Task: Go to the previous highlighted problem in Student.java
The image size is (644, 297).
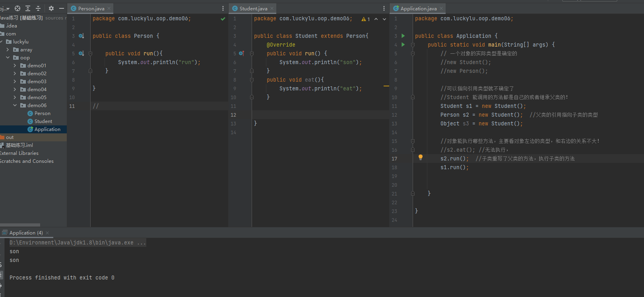Action: [x=376, y=19]
